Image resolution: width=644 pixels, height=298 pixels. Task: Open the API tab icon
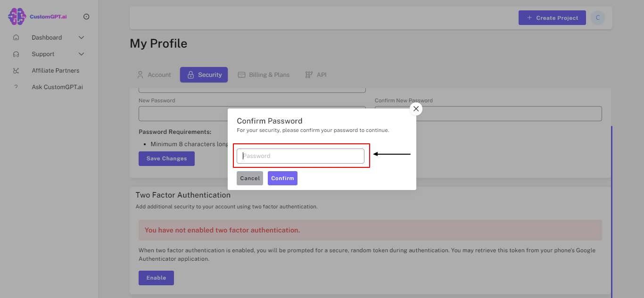[x=309, y=74]
